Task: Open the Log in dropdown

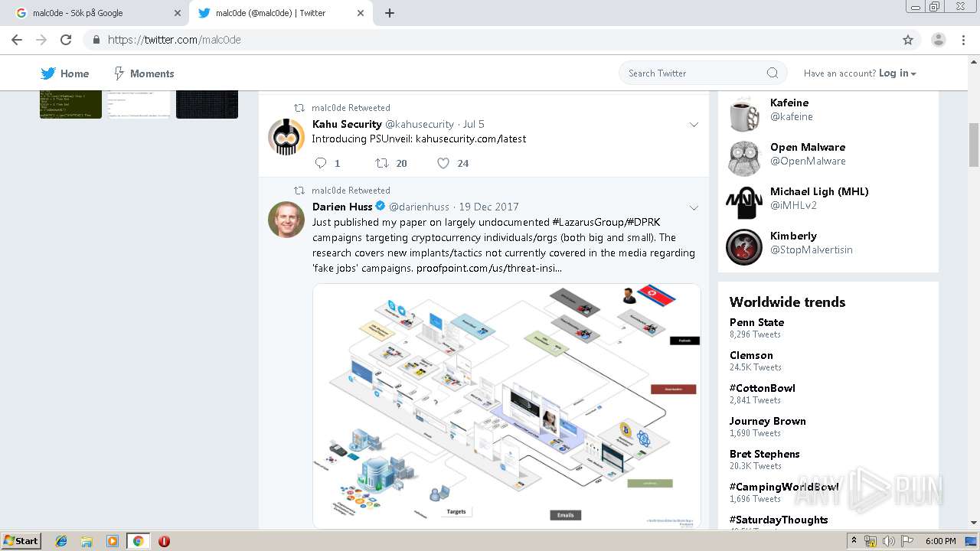Action: pos(897,73)
